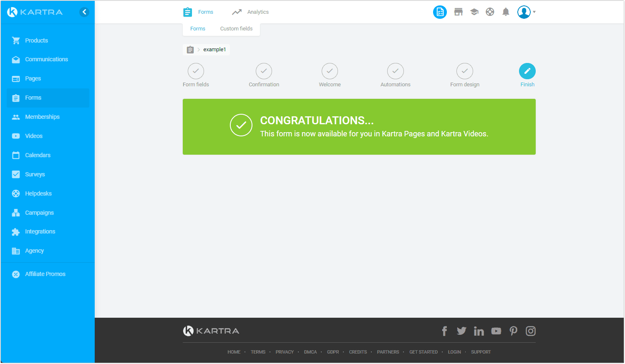This screenshot has height=364, width=625.
Task: Open the Pinterest footer icon
Action: pyautogui.click(x=514, y=331)
